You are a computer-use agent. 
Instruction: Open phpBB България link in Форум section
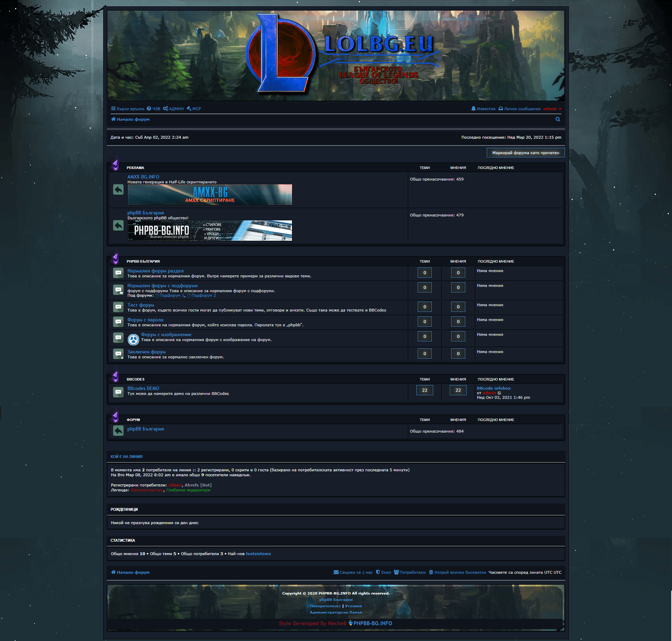145,429
